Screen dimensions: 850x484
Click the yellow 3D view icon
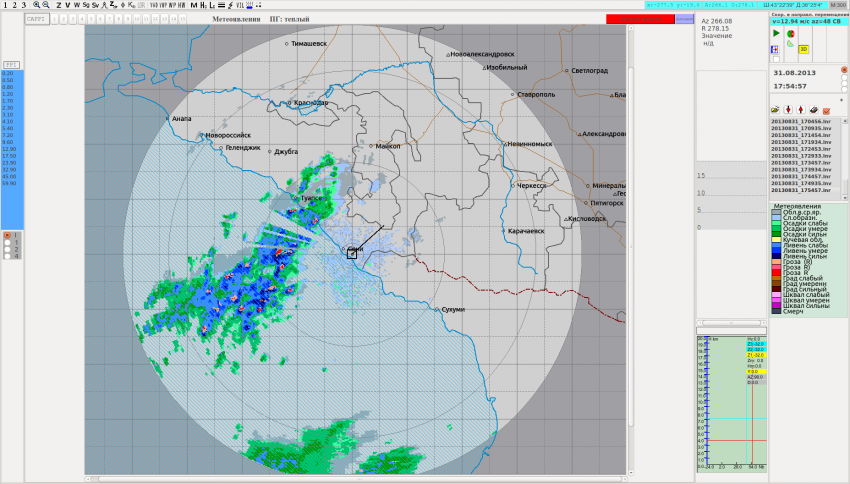click(x=804, y=49)
